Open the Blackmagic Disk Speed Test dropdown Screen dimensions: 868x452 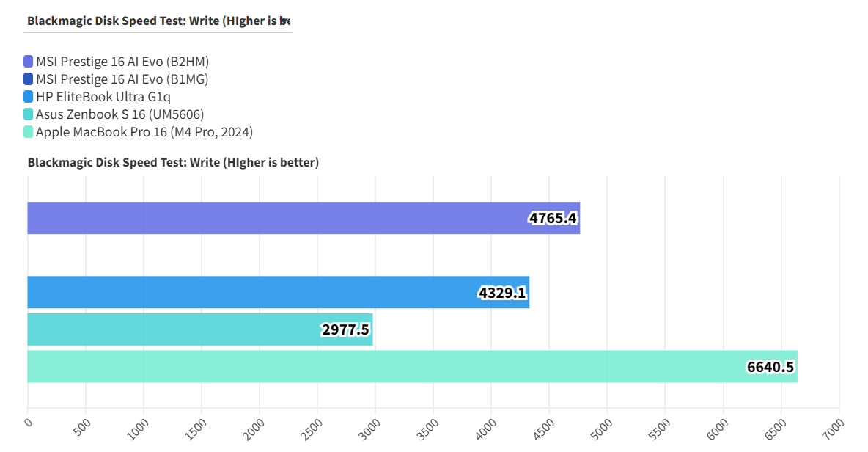click(x=159, y=21)
